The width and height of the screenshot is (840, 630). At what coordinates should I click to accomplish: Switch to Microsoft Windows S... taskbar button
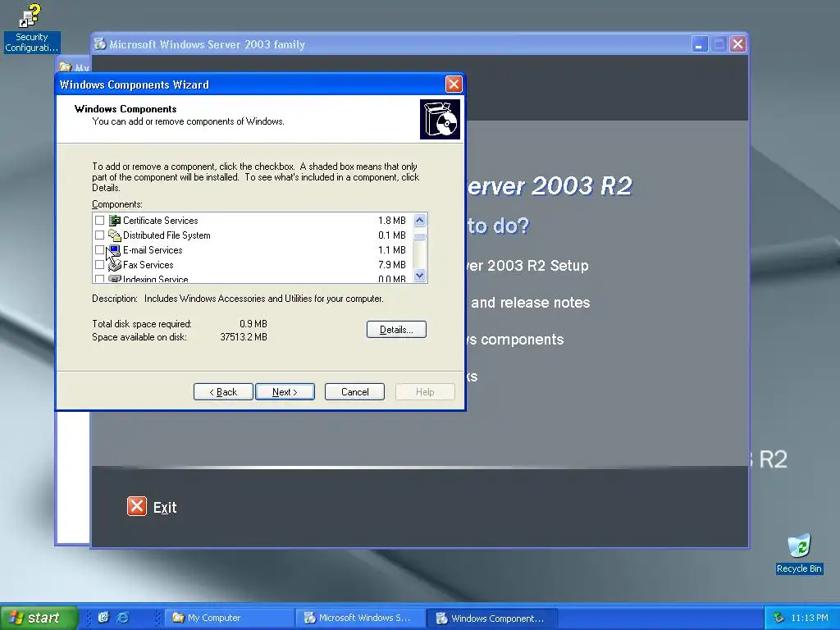[360, 618]
